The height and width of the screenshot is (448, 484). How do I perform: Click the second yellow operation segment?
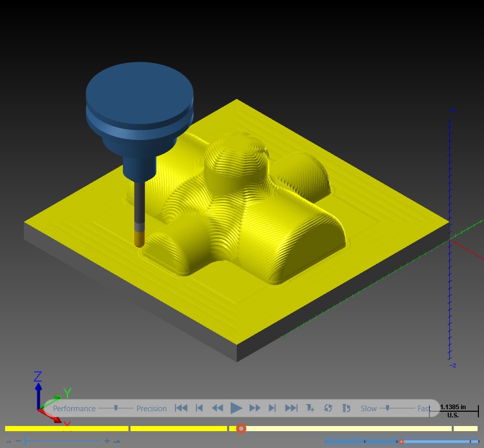point(179,429)
